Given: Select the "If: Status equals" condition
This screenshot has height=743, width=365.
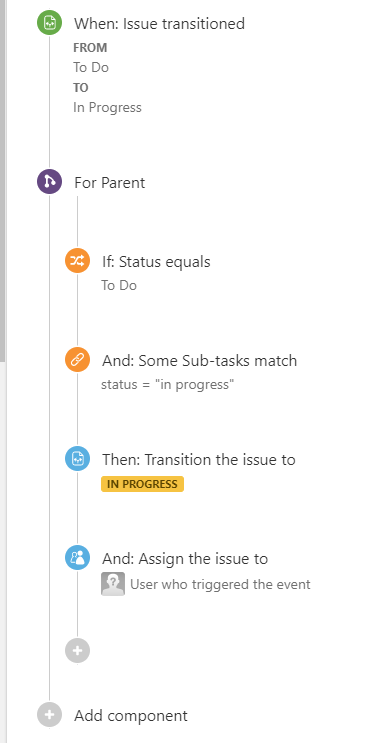Looking at the screenshot, I should tap(156, 262).
